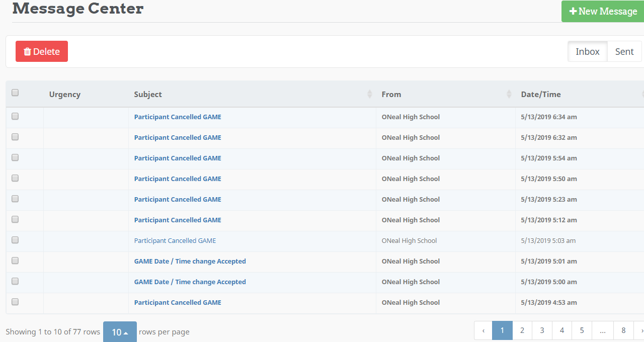This screenshot has height=342, width=644.
Task: Check the box for the 6:34 am message
Action: point(15,116)
